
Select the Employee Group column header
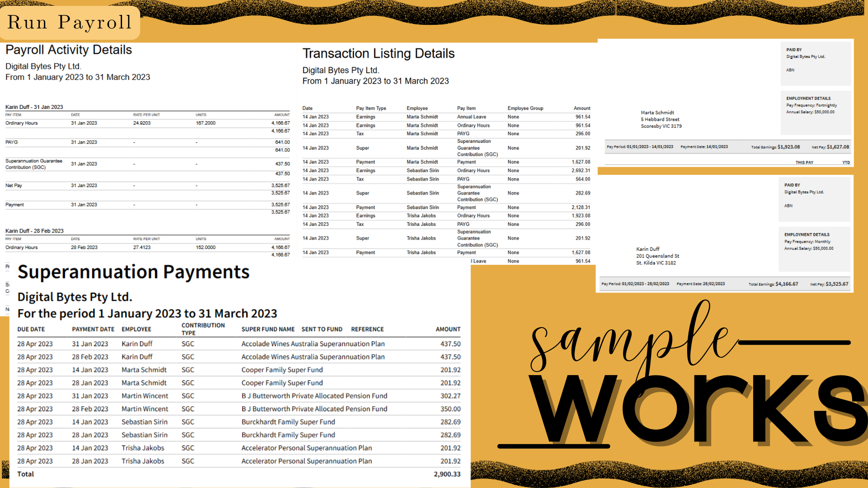click(x=525, y=108)
